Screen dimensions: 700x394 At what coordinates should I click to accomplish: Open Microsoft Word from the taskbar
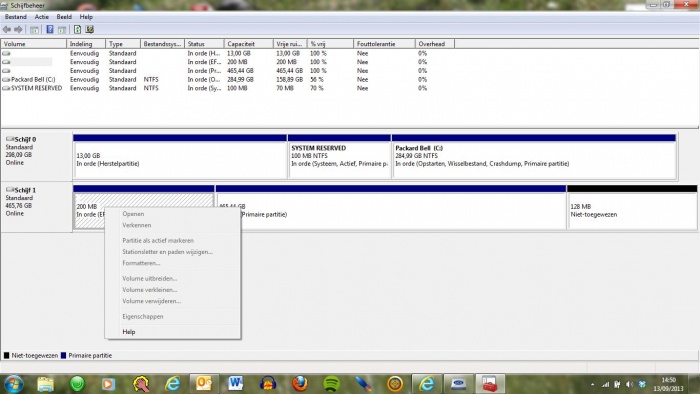[x=236, y=384]
